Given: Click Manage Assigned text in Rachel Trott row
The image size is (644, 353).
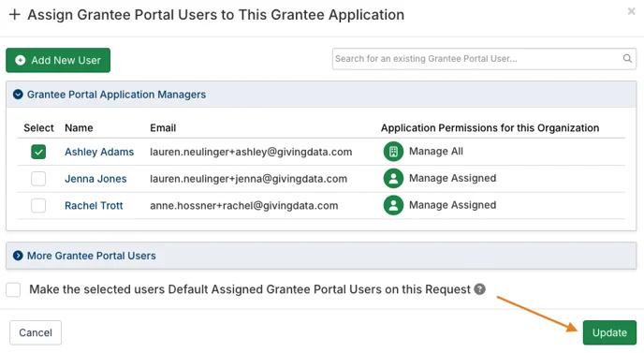Looking at the screenshot, I should [x=453, y=205].
